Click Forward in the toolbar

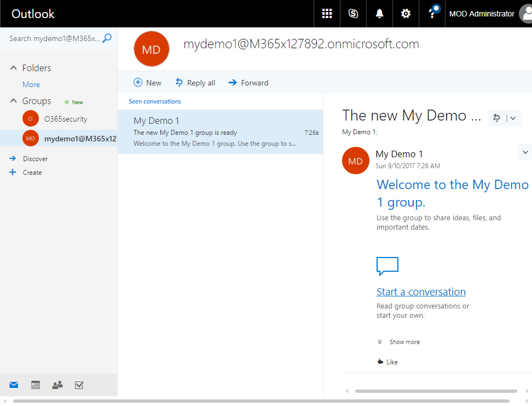tap(248, 83)
